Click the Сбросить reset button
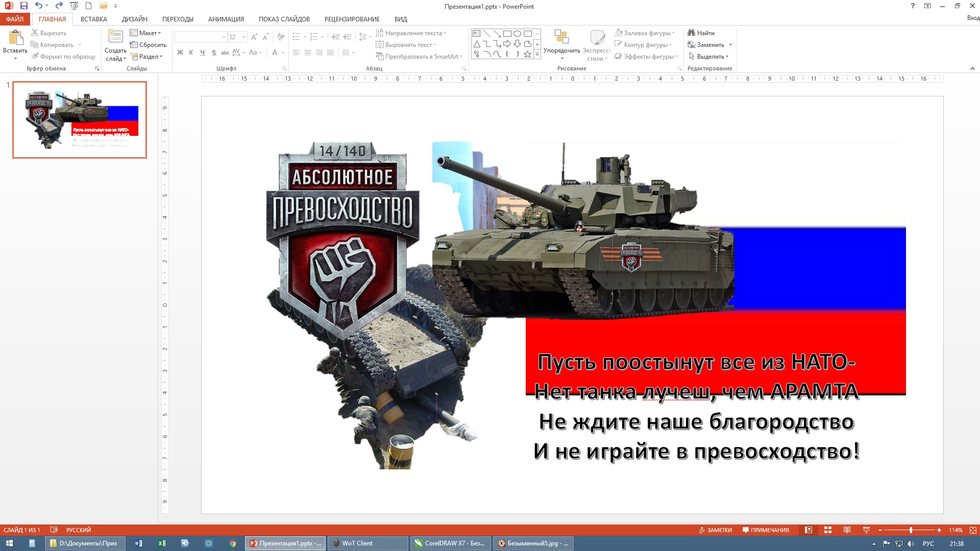 [148, 45]
